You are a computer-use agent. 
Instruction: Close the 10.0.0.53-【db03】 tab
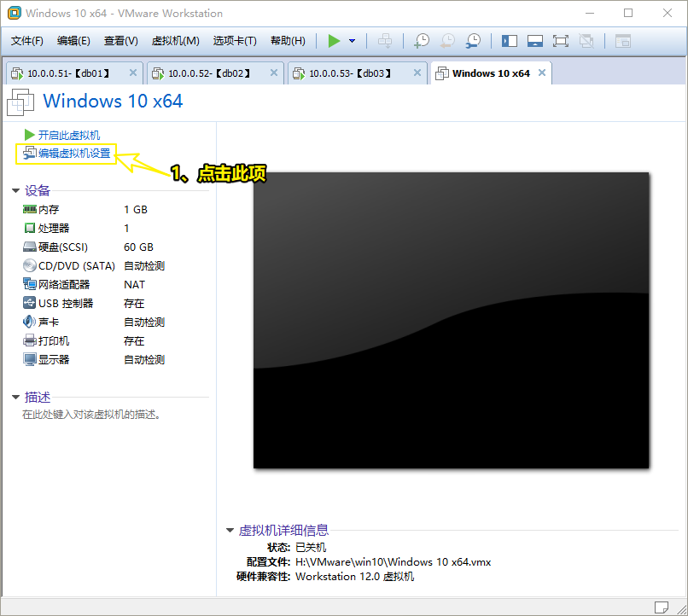[x=417, y=73]
